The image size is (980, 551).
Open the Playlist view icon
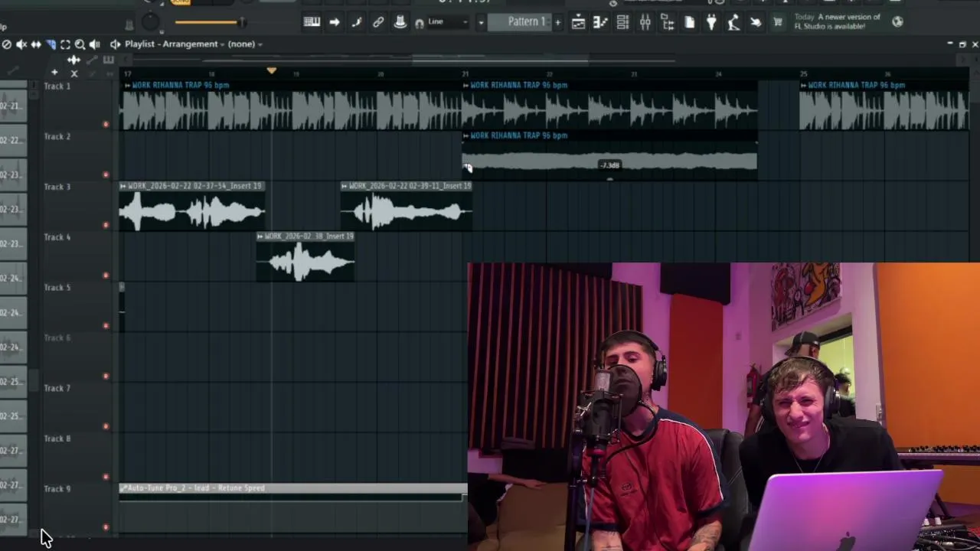[578, 23]
